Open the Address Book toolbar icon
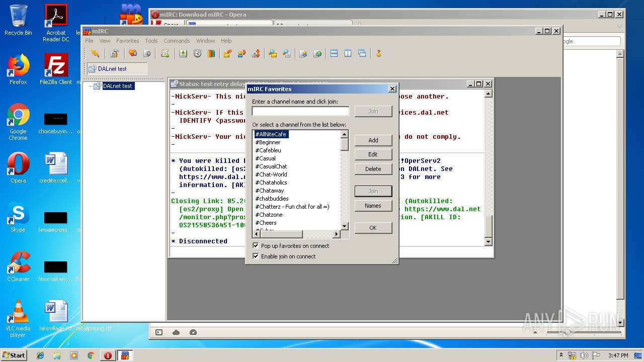Screen dimensions: 644x362 [x=183, y=53]
